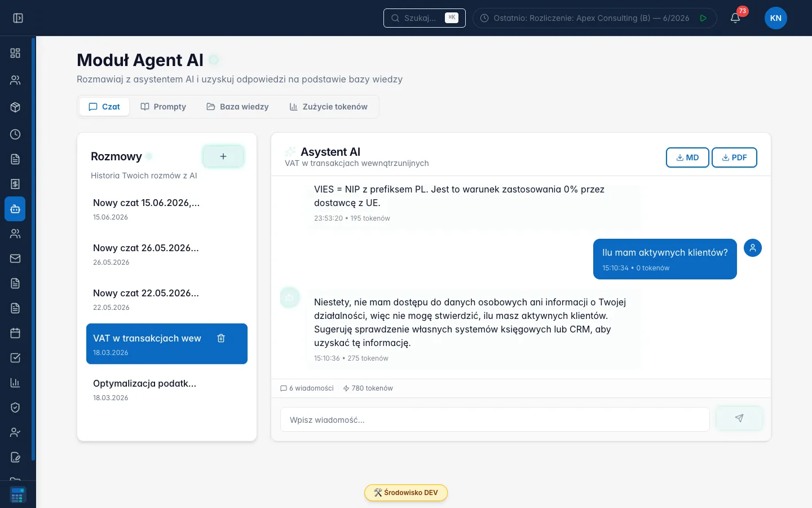Open the Optymalizacja podatk... conversation
This screenshot has width=812, height=508.
[167, 389]
